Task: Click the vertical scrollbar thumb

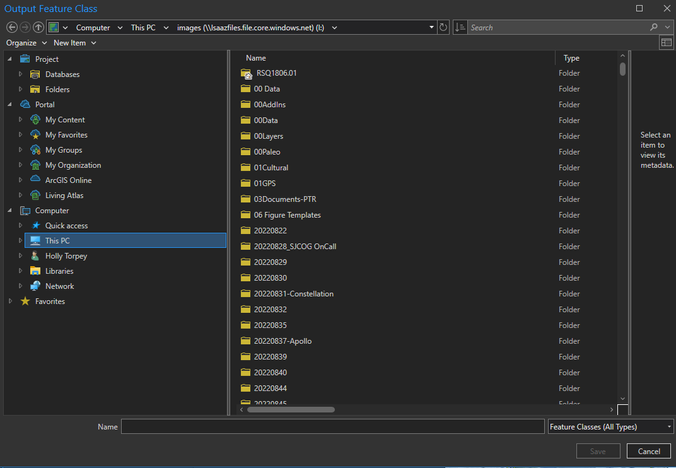Action: coord(623,69)
